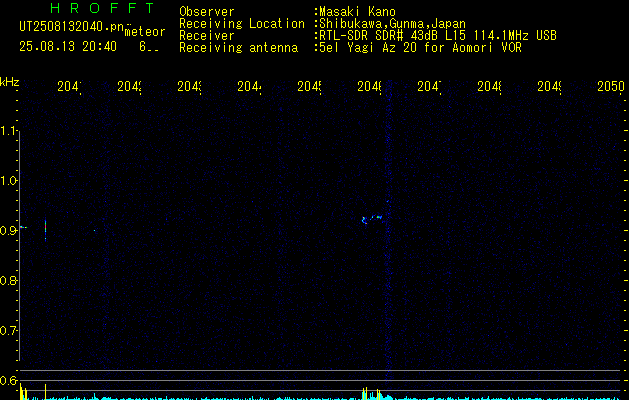This screenshot has width=629, height=400.
Task: Click the 'Observer' field label
Action: [207, 12]
